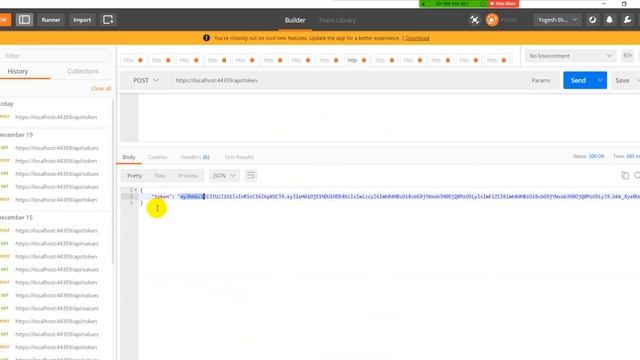
Task: Click the 200 OK status text
Action: coord(596,156)
